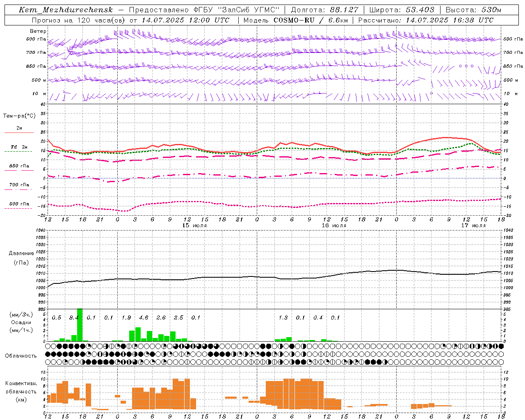Click the Kem_Mezhdurechensk station title

66,10
